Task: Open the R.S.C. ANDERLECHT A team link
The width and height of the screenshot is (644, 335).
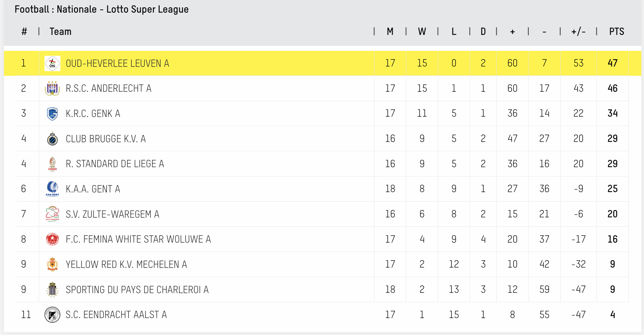Action: point(109,88)
